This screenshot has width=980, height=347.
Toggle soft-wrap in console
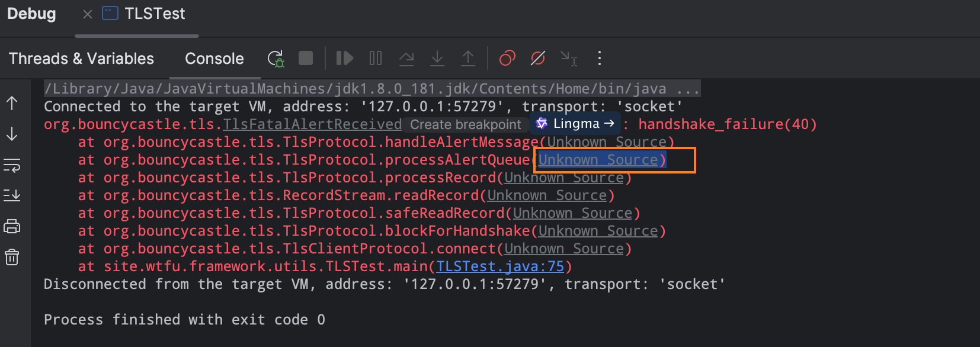click(x=12, y=165)
